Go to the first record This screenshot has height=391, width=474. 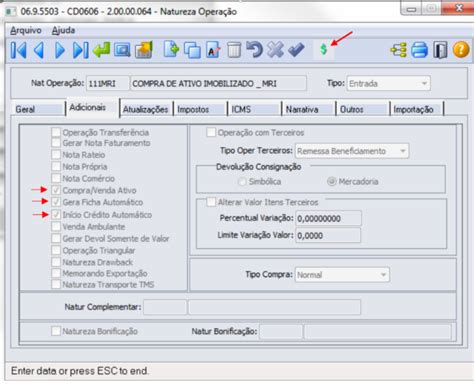(19, 50)
